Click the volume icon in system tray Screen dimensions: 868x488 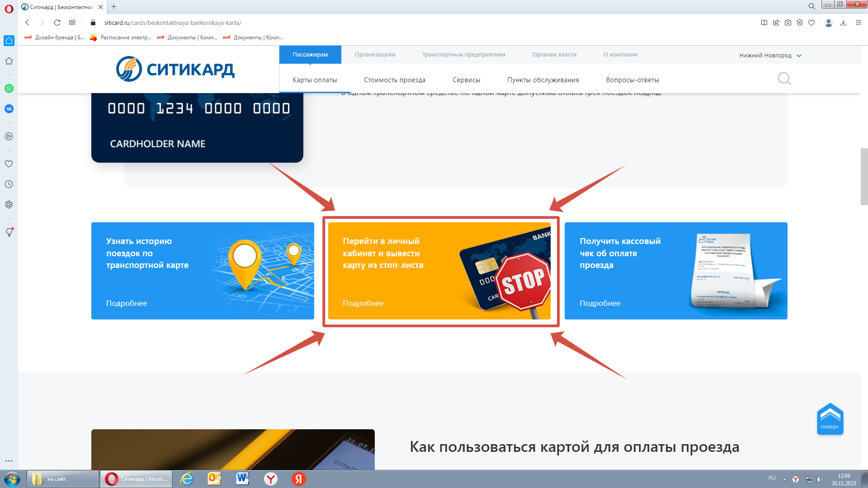820,479
